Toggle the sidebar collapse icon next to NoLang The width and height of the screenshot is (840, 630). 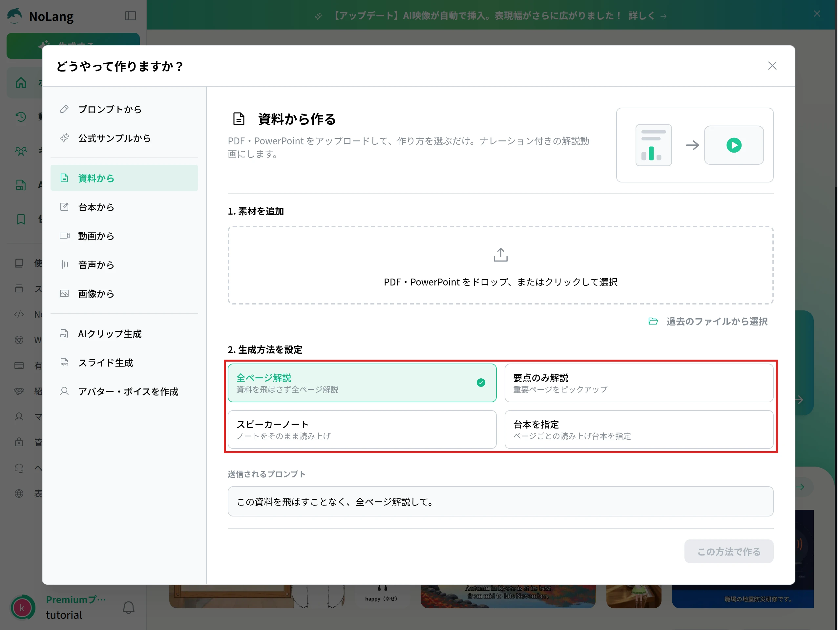tap(131, 16)
